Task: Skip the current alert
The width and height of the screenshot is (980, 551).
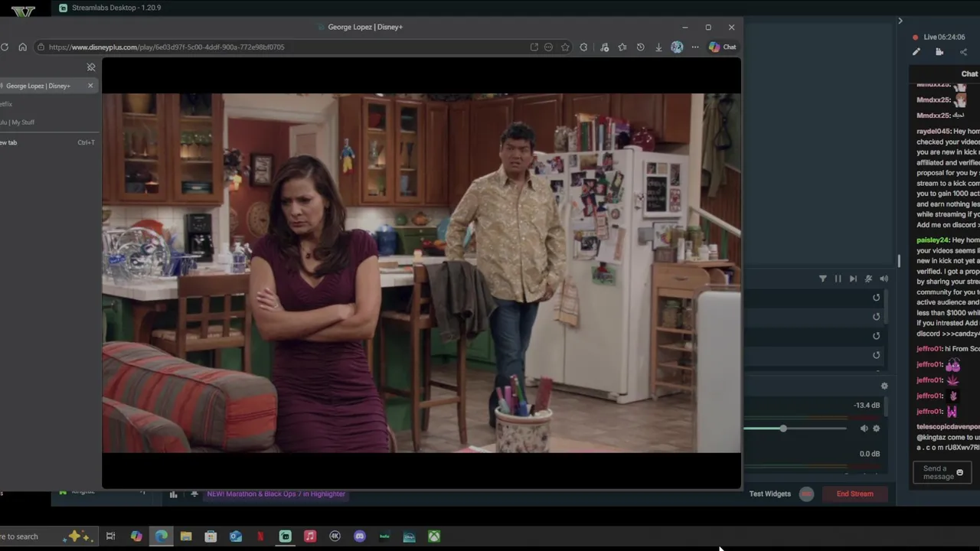Action: click(x=853, y=279)
